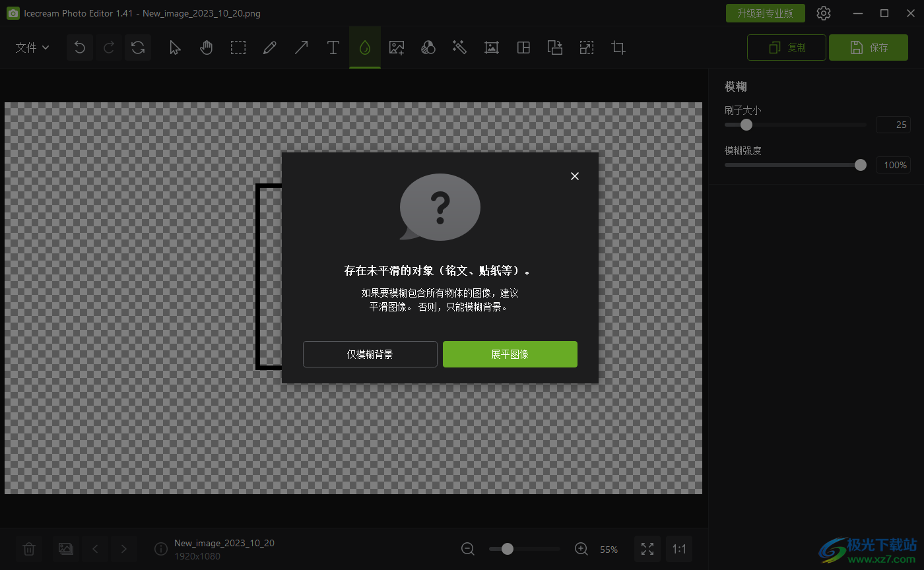Click the frame tool icon

[491, 47]
